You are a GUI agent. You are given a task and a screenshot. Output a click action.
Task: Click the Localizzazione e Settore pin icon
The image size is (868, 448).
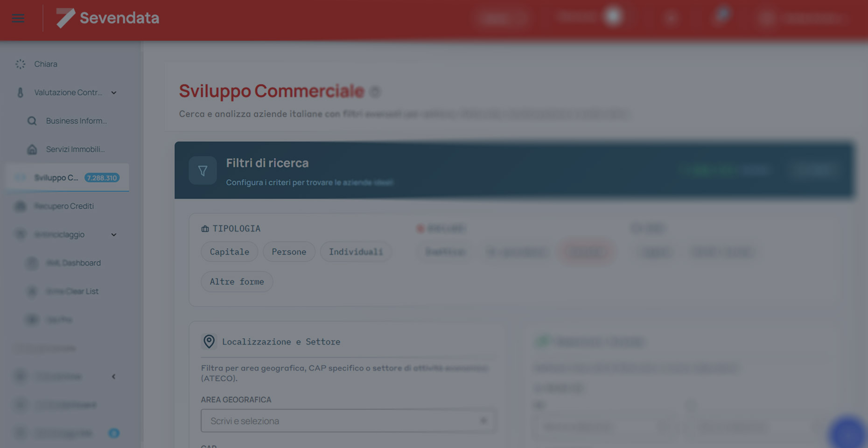point(209,342)
